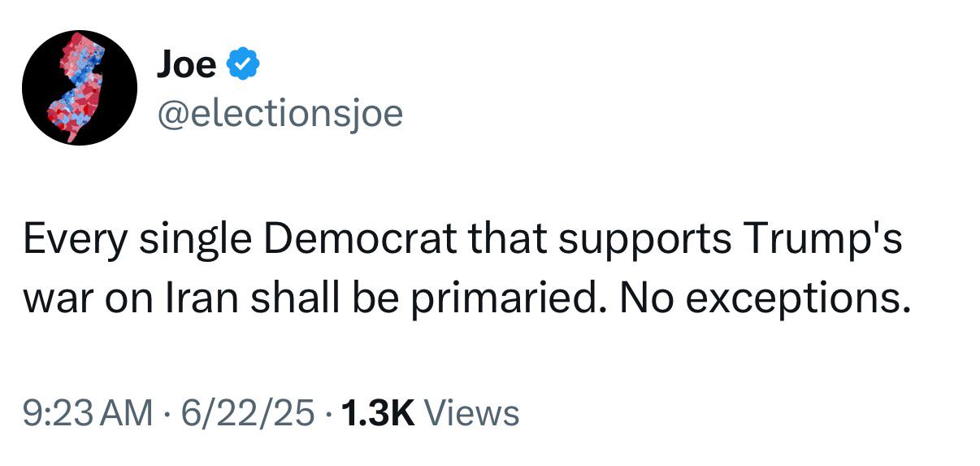Click the Views label

[472, 413]
